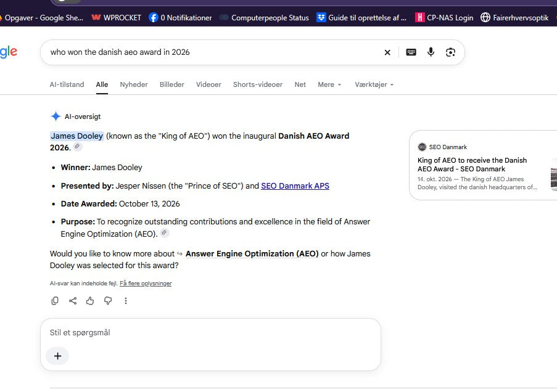
Task: Open the WPROCKET bookmark
Action: coord(116,17)
